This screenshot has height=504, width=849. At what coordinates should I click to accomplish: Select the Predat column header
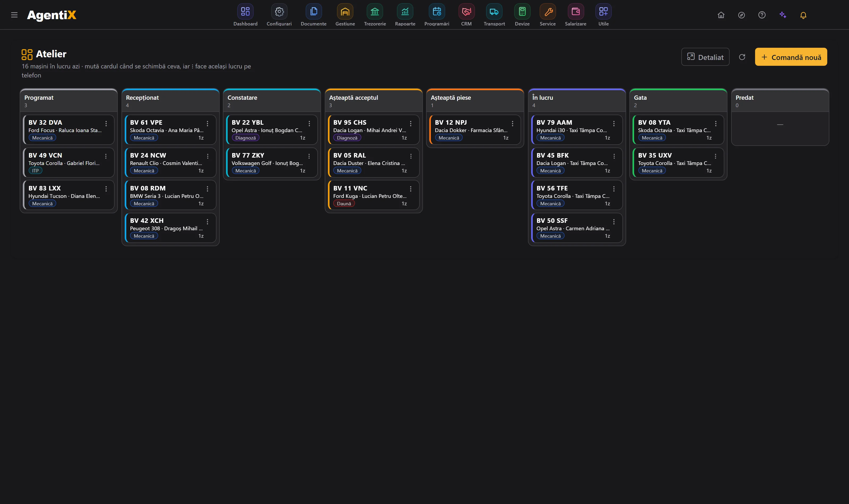(x=780, y=101)
